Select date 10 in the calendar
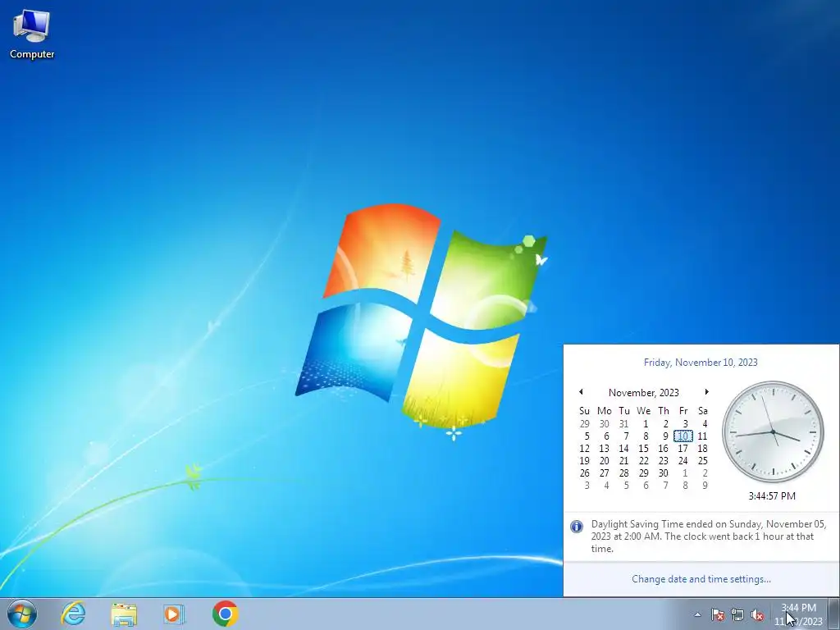The width and height of the screenshot is (840, 630). (x=683, y=436)
